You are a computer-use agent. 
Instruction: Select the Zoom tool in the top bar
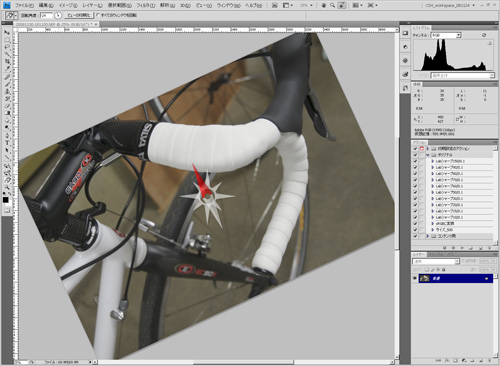pyautogui.click(x=332, y=5)
